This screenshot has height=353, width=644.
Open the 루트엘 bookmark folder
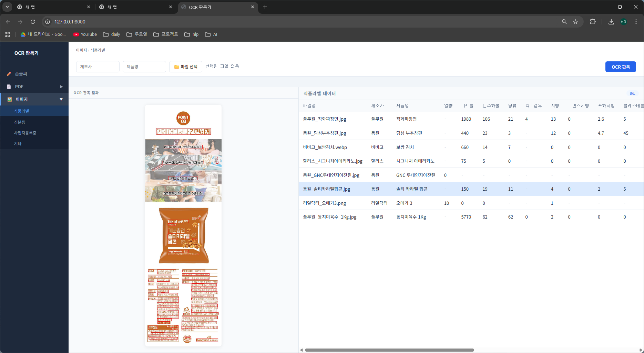coord(137,34)
